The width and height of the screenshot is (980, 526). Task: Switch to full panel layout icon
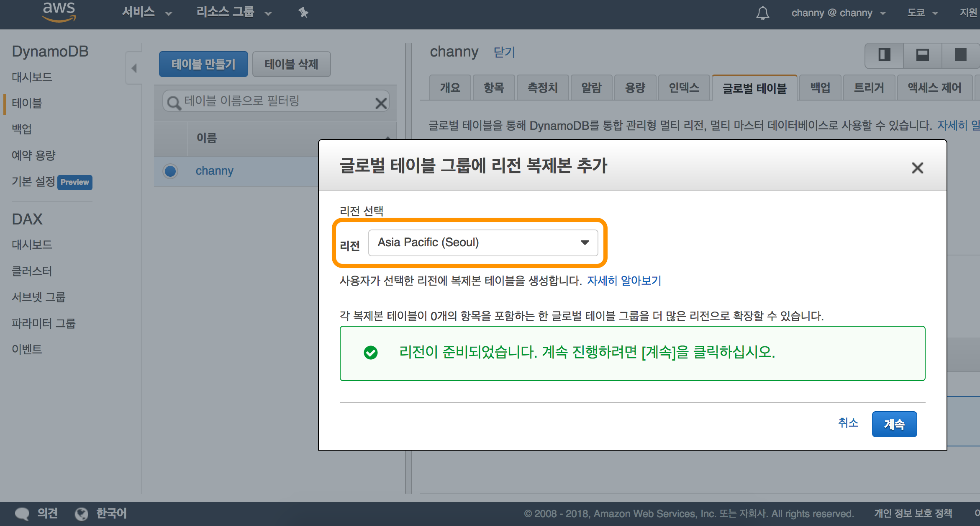tap(960, 55)
